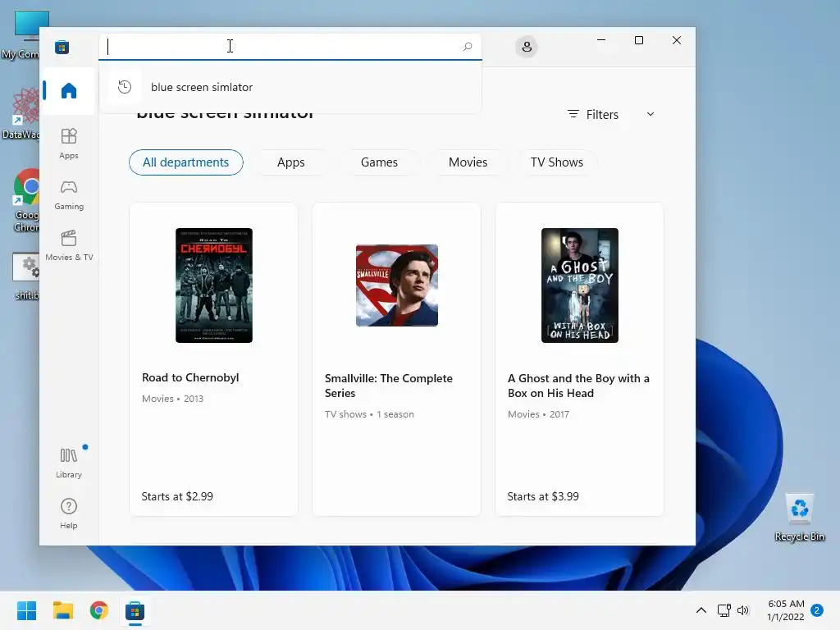The image size is (840, 630).
Task: Select the Recycle Bin desktop icon
Action: tap(799, 518)
